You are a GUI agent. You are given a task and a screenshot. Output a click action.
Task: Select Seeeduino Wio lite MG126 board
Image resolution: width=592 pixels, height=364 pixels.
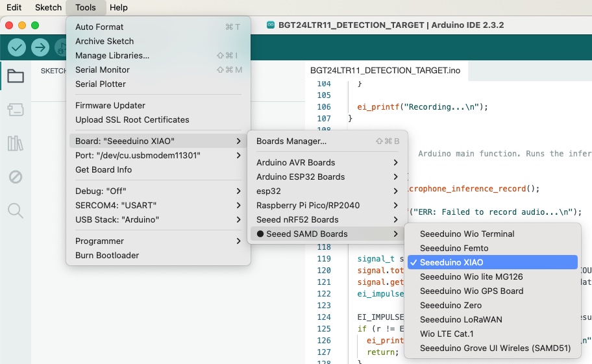click(492, 277)
